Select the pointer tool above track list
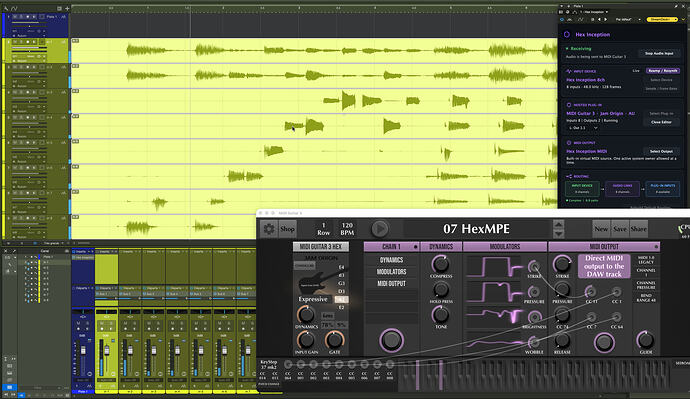 pos(6,8)
